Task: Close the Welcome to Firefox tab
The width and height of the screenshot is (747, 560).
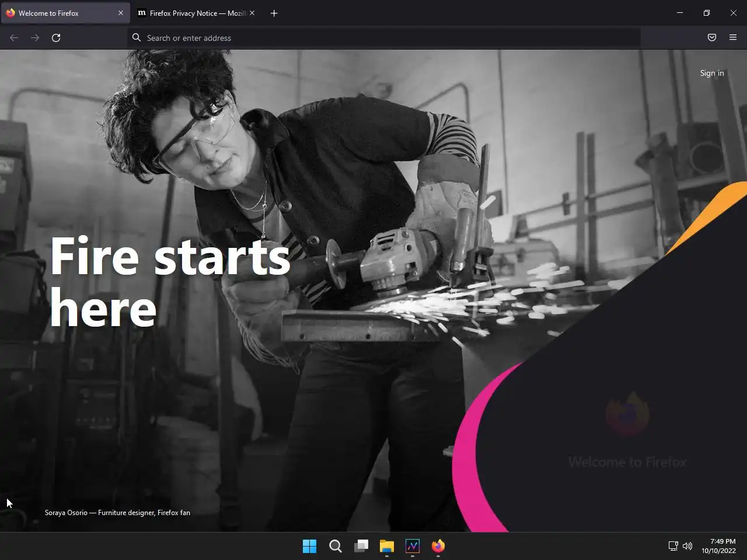Action: click(121, 13)
